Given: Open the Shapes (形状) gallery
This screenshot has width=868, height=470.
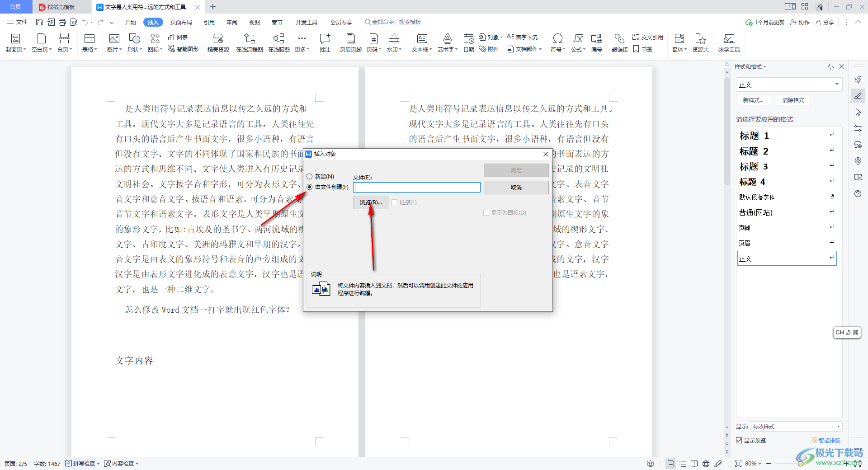Looking at the screenshot, I should 135,43.
